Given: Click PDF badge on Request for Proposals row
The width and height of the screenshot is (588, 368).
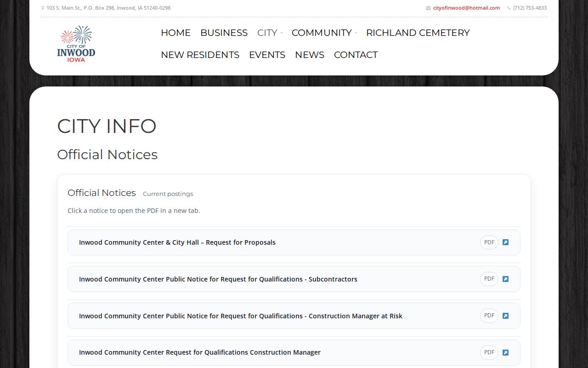Looking at the screenshot, I should point(489,242).
